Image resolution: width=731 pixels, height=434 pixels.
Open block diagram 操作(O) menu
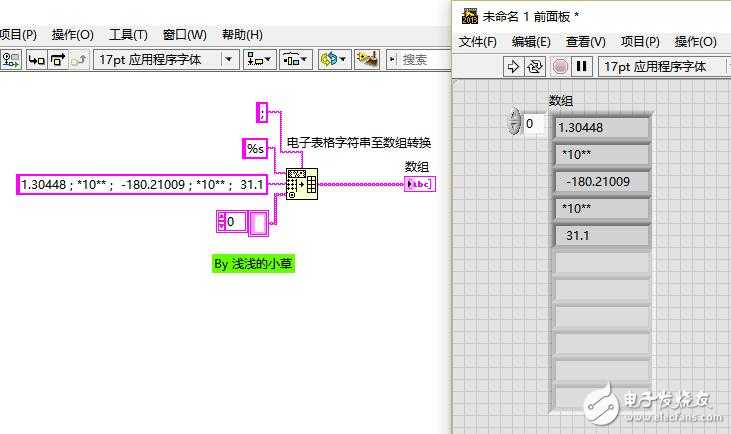tap(72, 34)
